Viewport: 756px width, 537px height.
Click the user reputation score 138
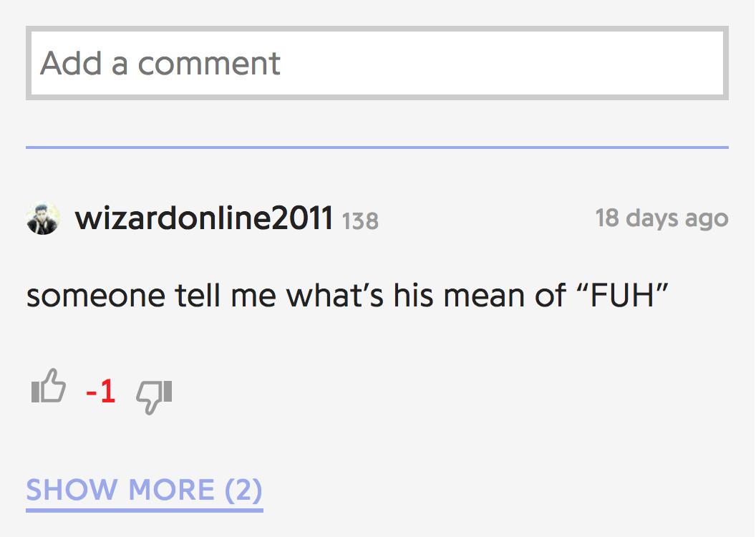pos(360,221)
